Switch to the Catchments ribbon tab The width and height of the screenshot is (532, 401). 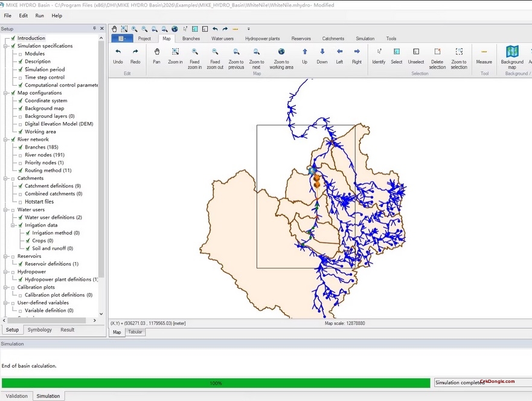(333, 38)
